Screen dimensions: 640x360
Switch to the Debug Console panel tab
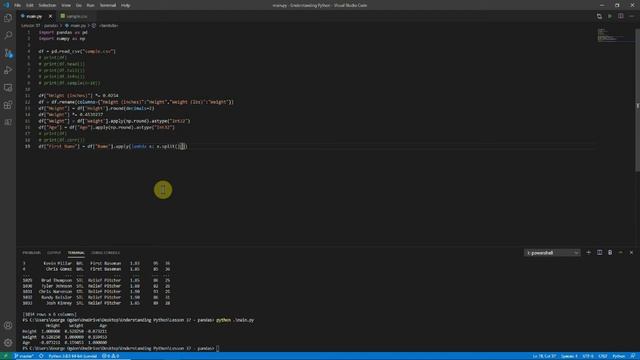pyautogui.click(x=105, y=253)
